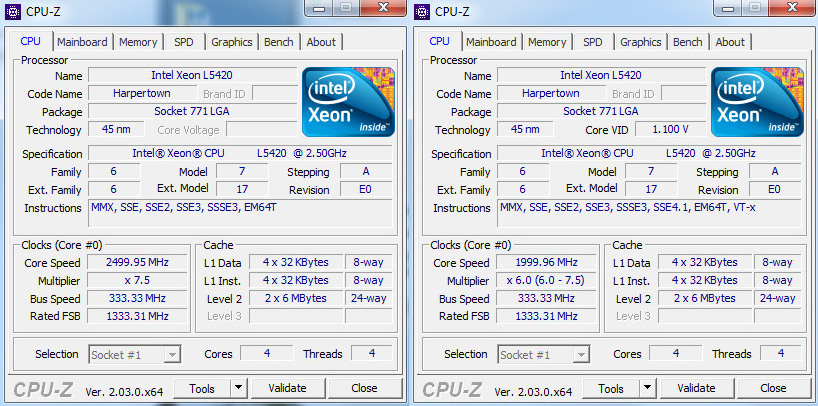Screen dimensions: 818x406
Task: Click L1 Inst. 8-way value in left window
Action: point(368,281)
